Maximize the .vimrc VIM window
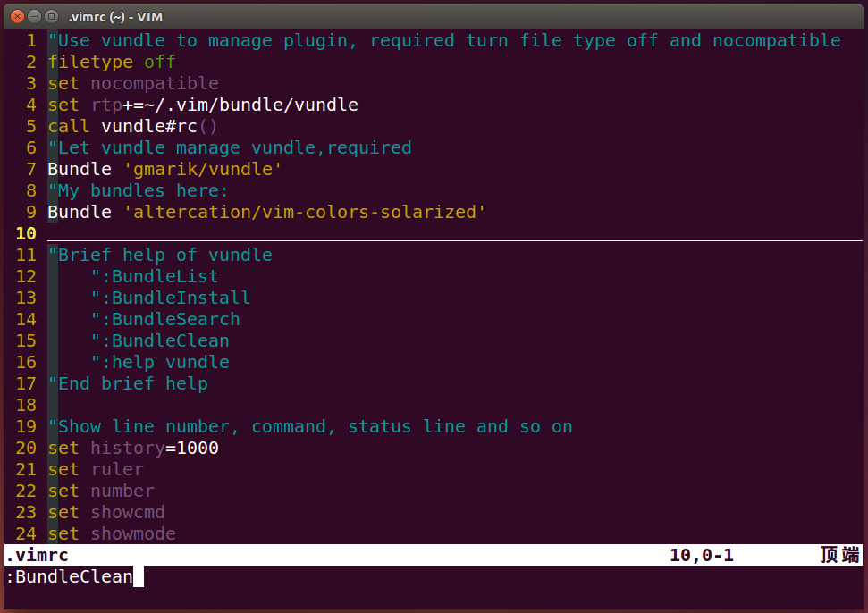Screen dimensions: 868x613 (52, 17)
